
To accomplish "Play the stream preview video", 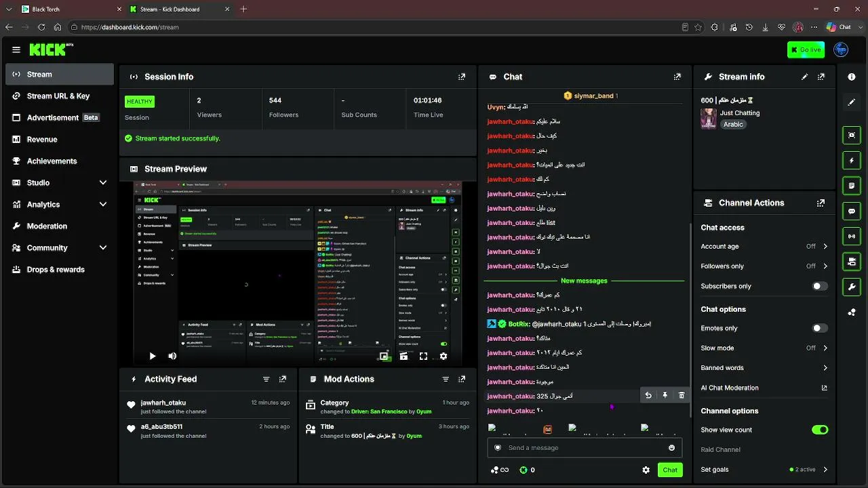I will [153, 357].
